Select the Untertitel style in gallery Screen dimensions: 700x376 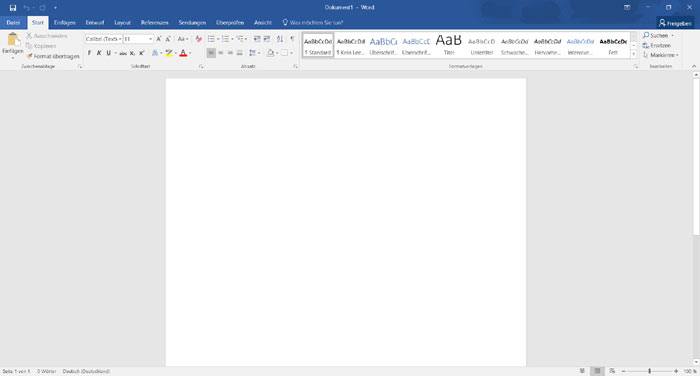pyautogui.click(x=482, y=46)
